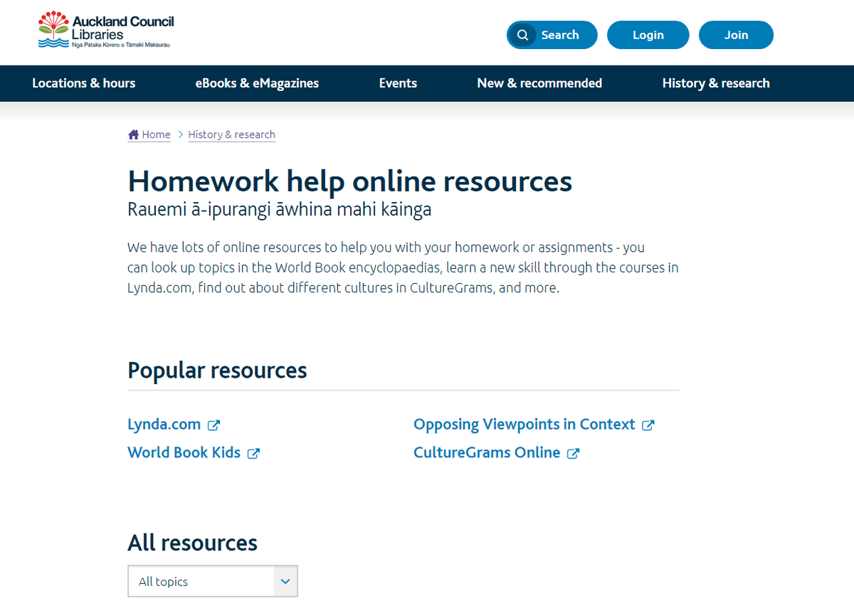Open the eBooks & eMagazines menu
Screen dimensions: 854x616
point(257,83)
